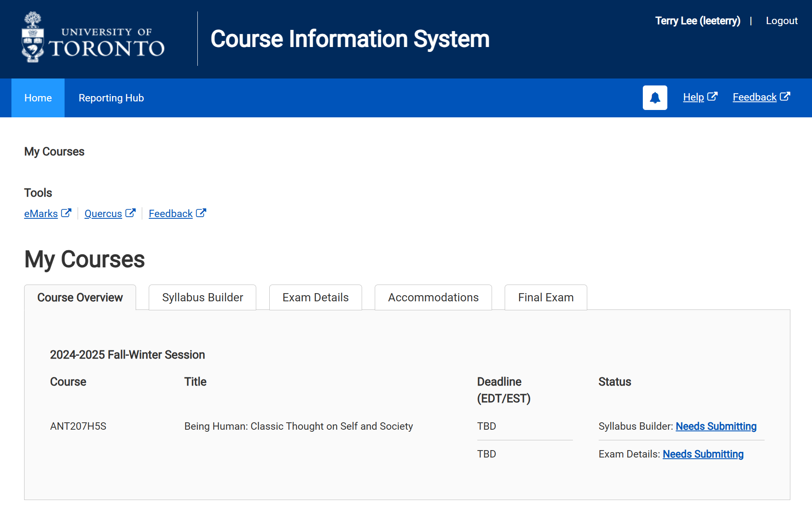Click Needs Submitting for Exam Details
This screenshot has height=518, width=812.
[x=703, y=454]
